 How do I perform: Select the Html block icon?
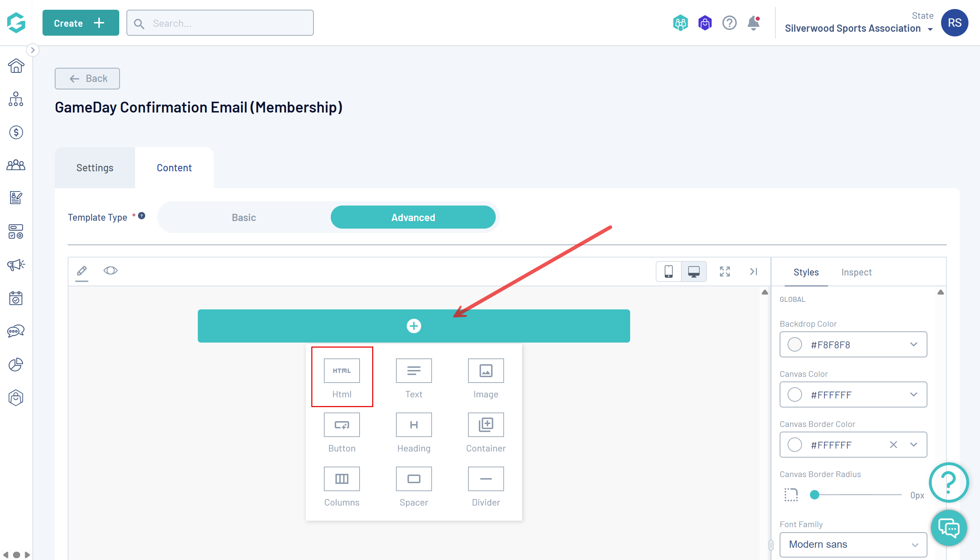(x=342, y=370)
